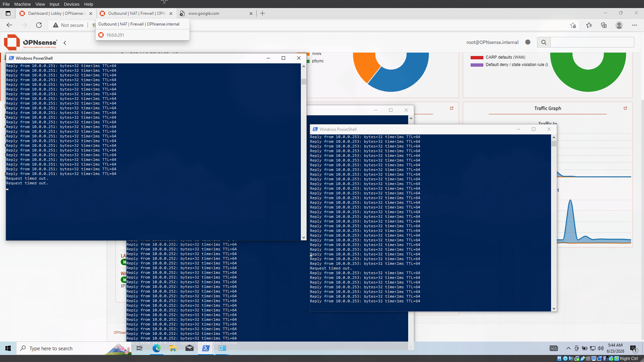This screenshot has height=362, width=644.
Task: Click the OPNsense logo
Action: [x=31, y=42]
